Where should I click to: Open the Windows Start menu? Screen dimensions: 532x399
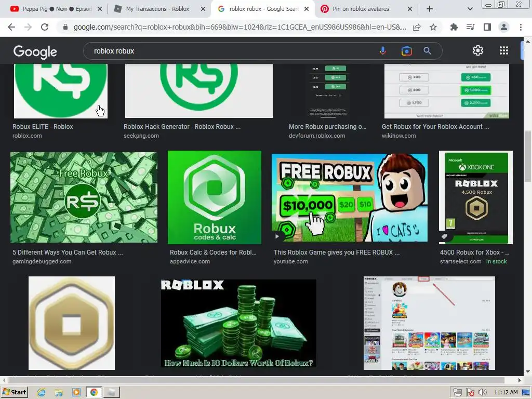point(14,392)
